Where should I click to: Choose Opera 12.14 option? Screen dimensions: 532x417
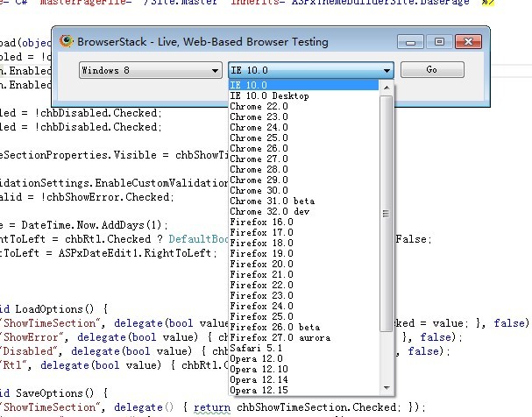point(303,379)
